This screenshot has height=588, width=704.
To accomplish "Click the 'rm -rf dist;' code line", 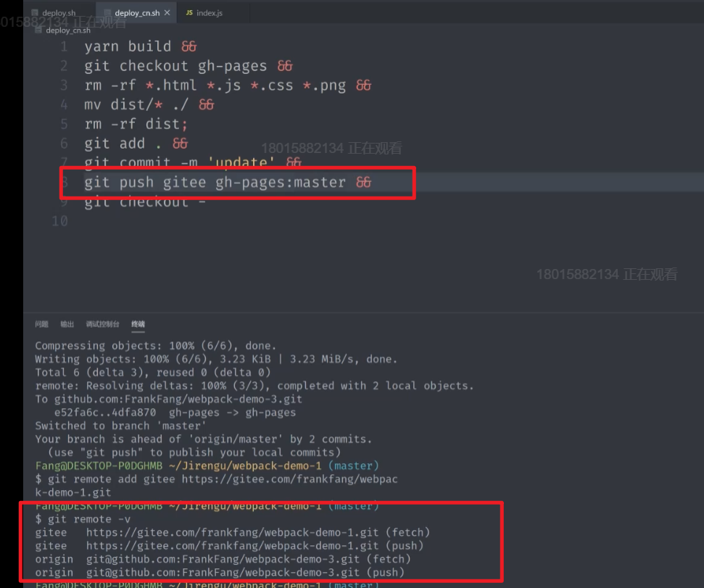I will click(136, 124).
